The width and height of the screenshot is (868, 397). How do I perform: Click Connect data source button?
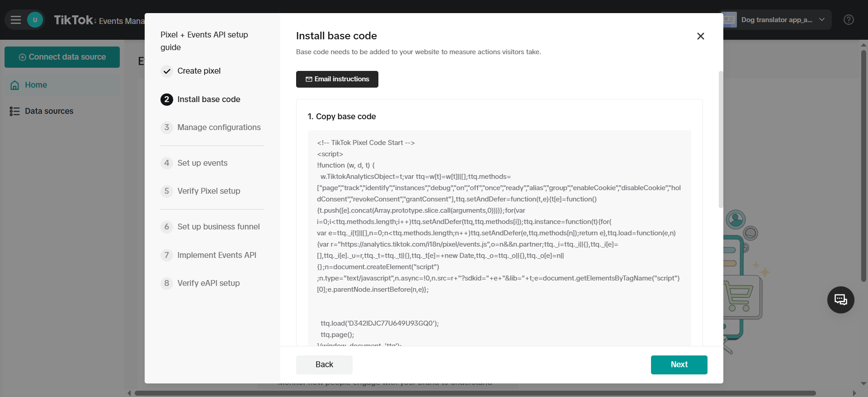pyautogui.click(x=62, y=57)
